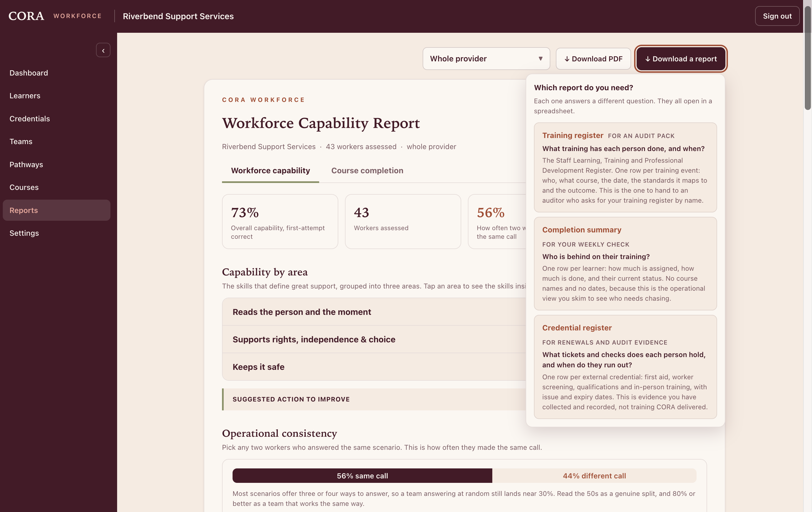This screenshot has width=812, height=512.
Task: Click 'FOR AN AUDIT PACK' label
Action: point(641,136)
